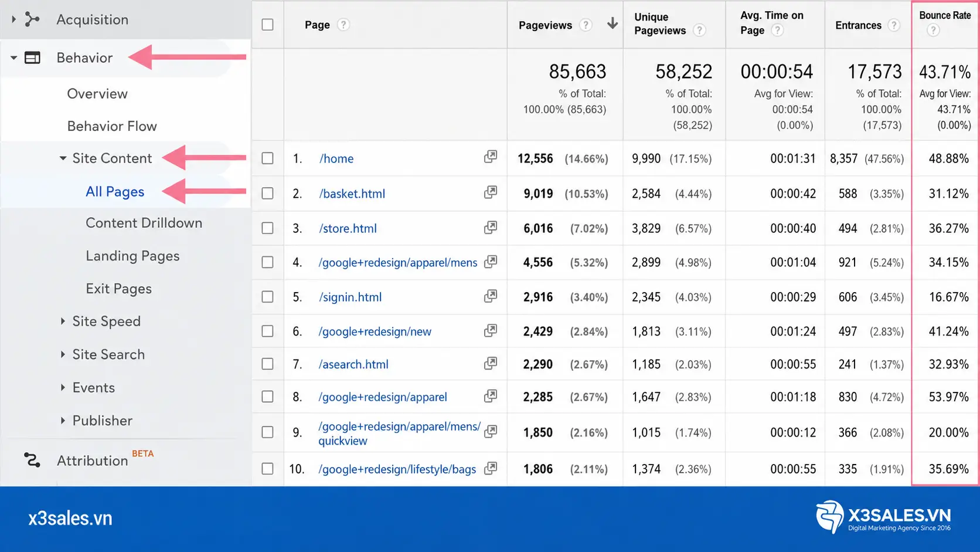Open /asearch.html external link icon
Viewport: 980px width, 552px height.
point(491,364)
